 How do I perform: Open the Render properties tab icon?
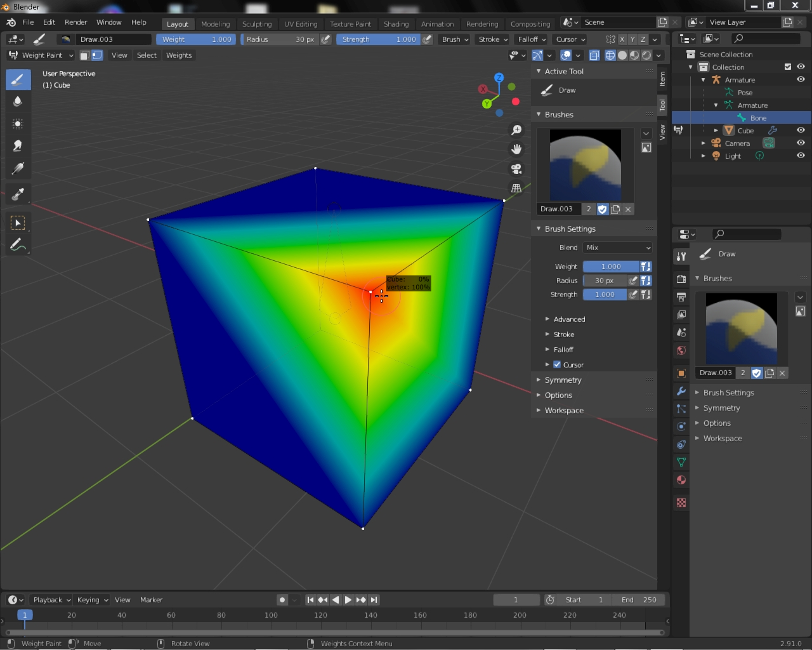(681, 279)
